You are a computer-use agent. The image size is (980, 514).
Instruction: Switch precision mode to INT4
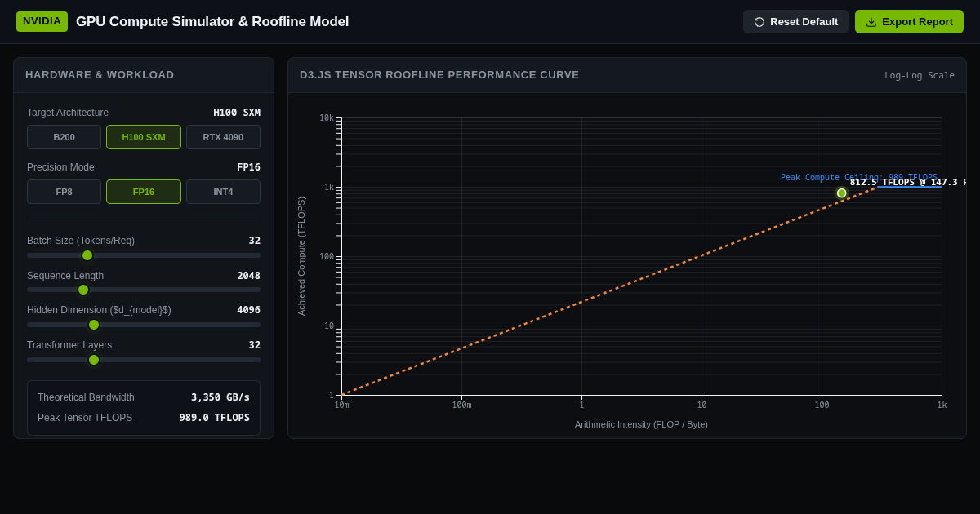pos(223,192)
